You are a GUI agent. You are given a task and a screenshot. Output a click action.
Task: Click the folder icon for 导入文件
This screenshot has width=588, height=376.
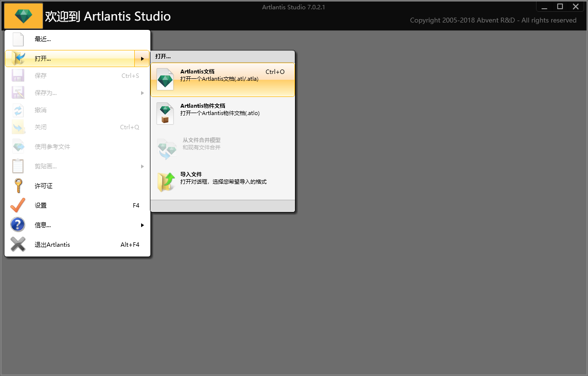click(166, 182)
